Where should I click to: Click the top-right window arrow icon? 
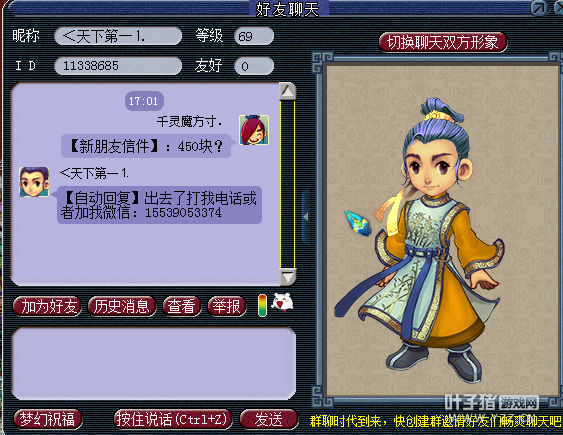pos(539,8)
